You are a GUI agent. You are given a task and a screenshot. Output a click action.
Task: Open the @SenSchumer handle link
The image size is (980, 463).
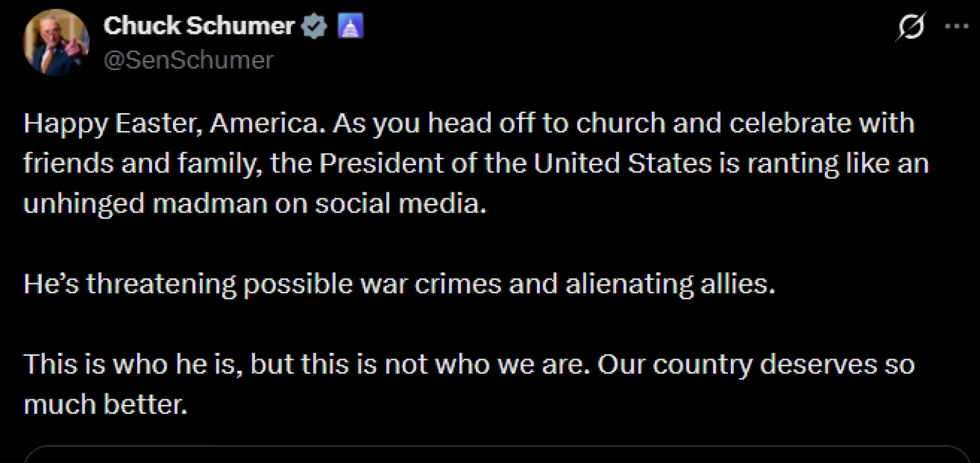click(x=188, y=60)
